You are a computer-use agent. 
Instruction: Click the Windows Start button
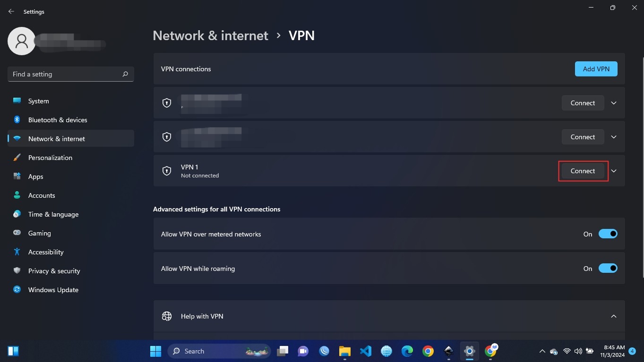tap(155, 351)
